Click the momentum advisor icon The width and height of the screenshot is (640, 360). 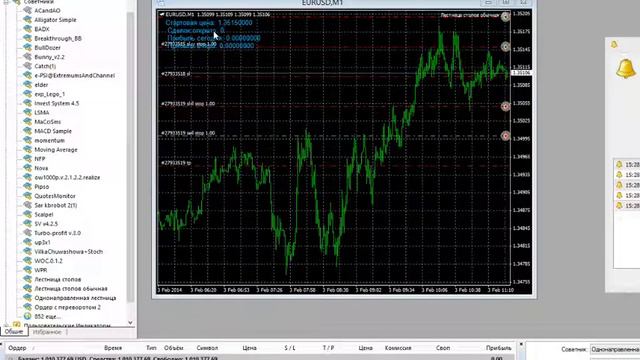coord(28,140)
